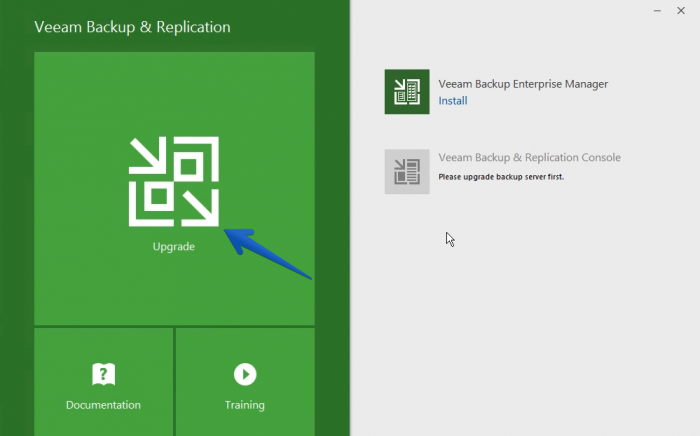This screenshot has width=700, height=436.
Task: Minimize the installer window
Action: point(657,11)
